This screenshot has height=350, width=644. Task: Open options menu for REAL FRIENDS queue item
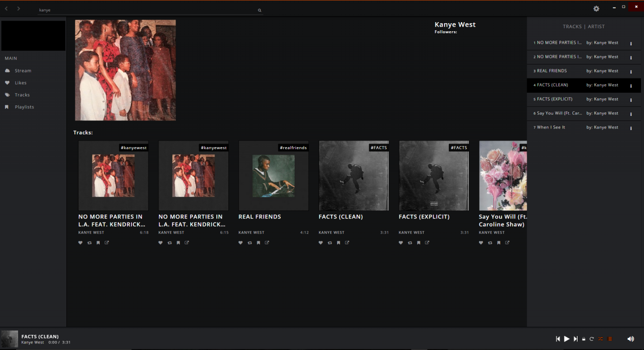point(631,72)
